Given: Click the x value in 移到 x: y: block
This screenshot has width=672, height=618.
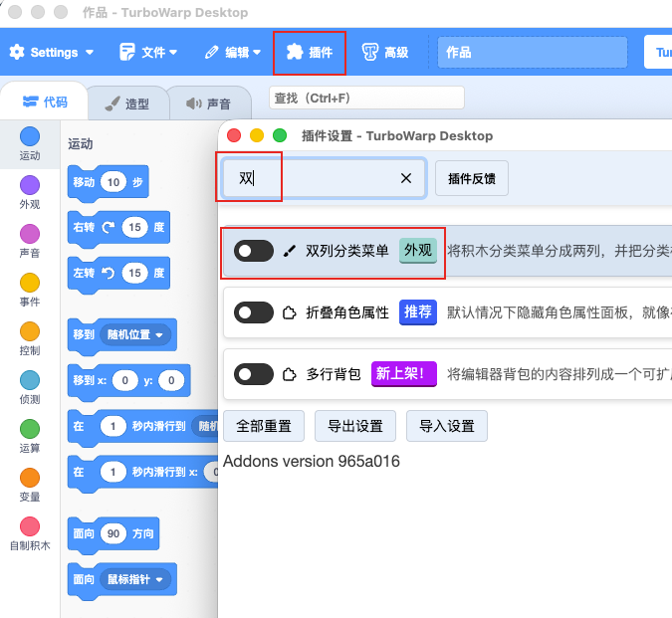Looking at the screenshot, I should pos(124,380).
